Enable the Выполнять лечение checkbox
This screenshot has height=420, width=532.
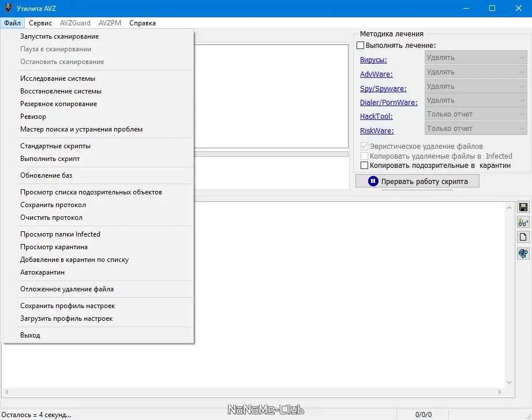(x=360, y=45)
